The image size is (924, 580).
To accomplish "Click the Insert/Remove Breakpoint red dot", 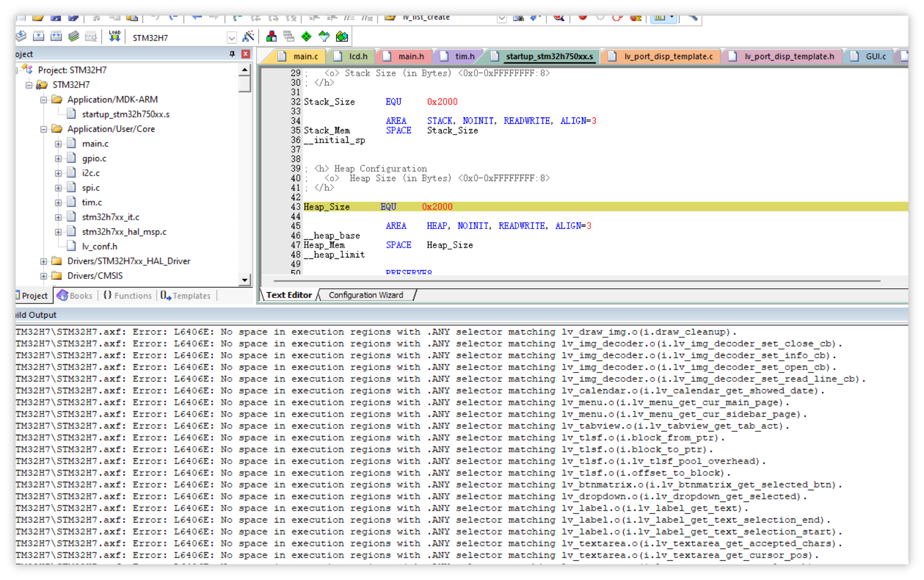I will pos(582,18).
